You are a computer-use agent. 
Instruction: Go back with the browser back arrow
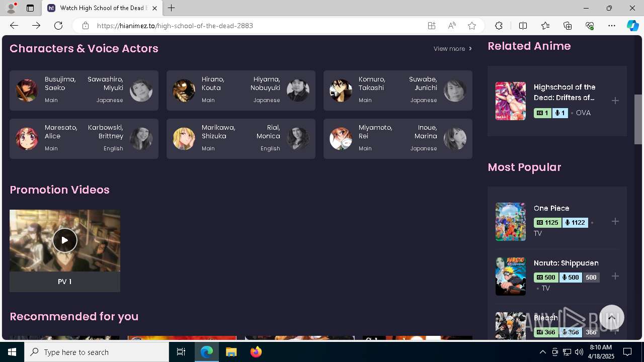14,26
